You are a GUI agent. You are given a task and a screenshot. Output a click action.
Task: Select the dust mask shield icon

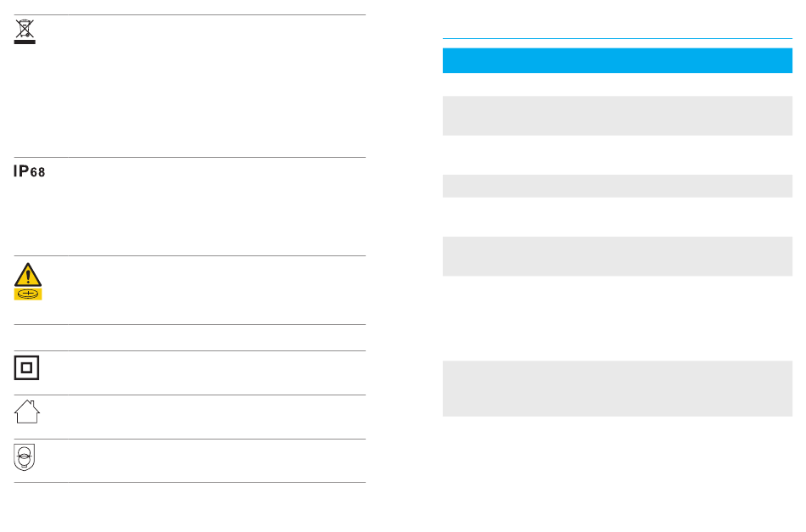point(24,457)
